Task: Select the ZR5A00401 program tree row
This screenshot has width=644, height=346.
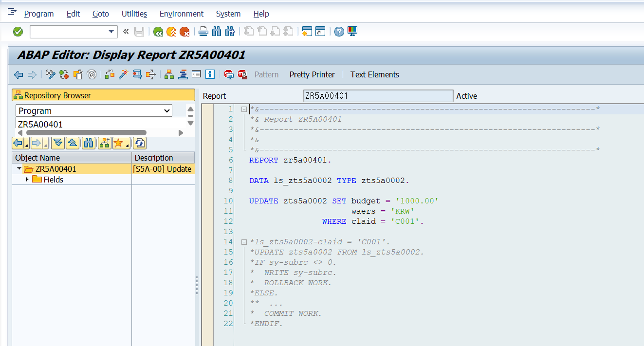Action: tap(103, 169)
